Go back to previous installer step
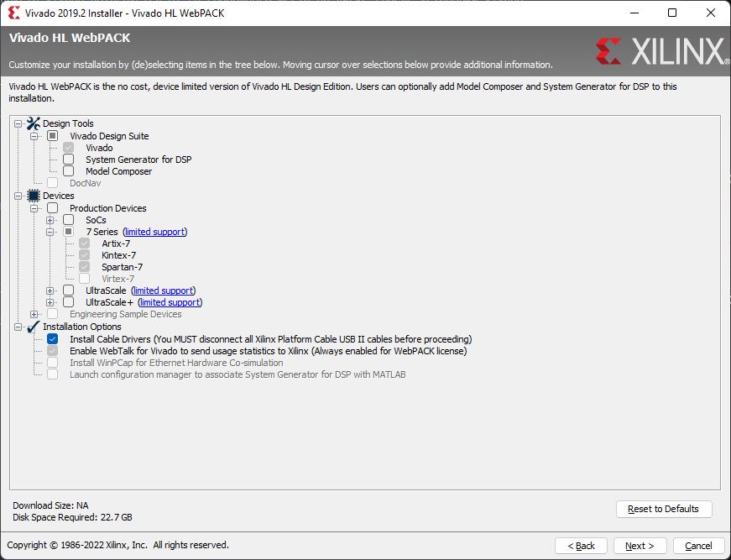731x560 pixels. (581, 546)
